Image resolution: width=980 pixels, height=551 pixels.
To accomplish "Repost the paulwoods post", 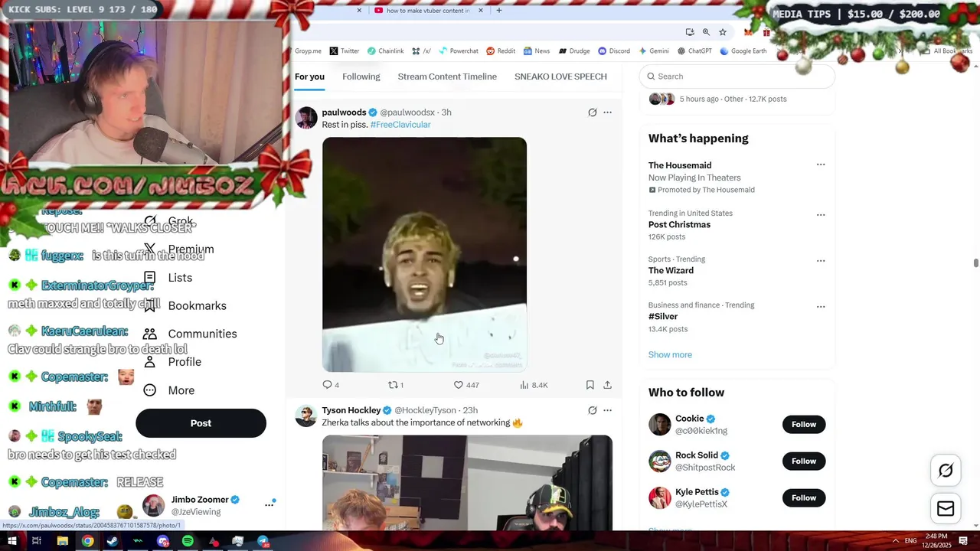I will coord(393,385).
